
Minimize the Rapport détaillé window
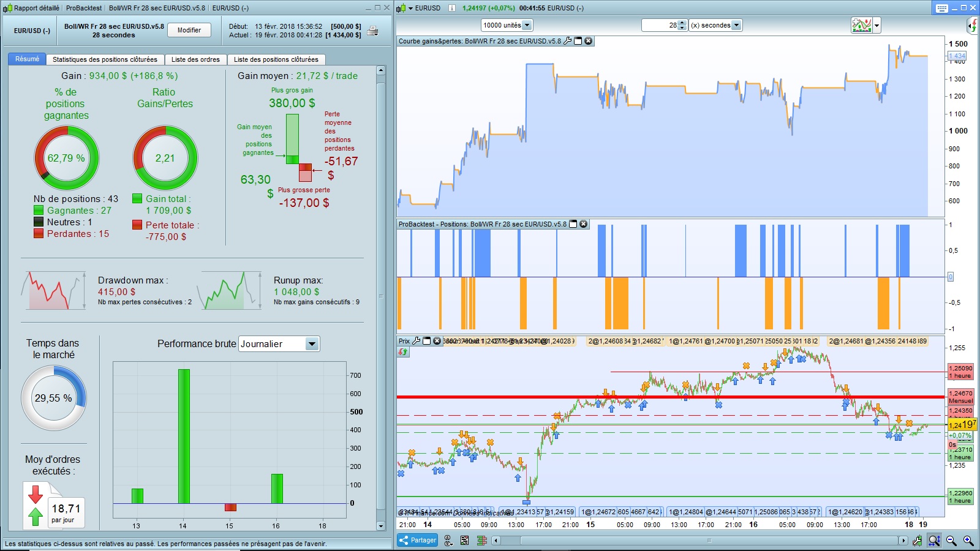pos(369,8)
